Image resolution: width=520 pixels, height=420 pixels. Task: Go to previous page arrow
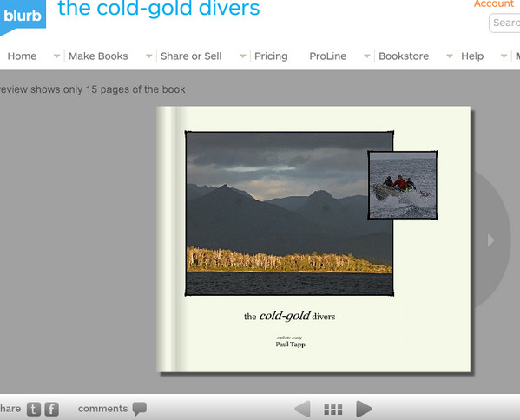click(x=302, y=409)
